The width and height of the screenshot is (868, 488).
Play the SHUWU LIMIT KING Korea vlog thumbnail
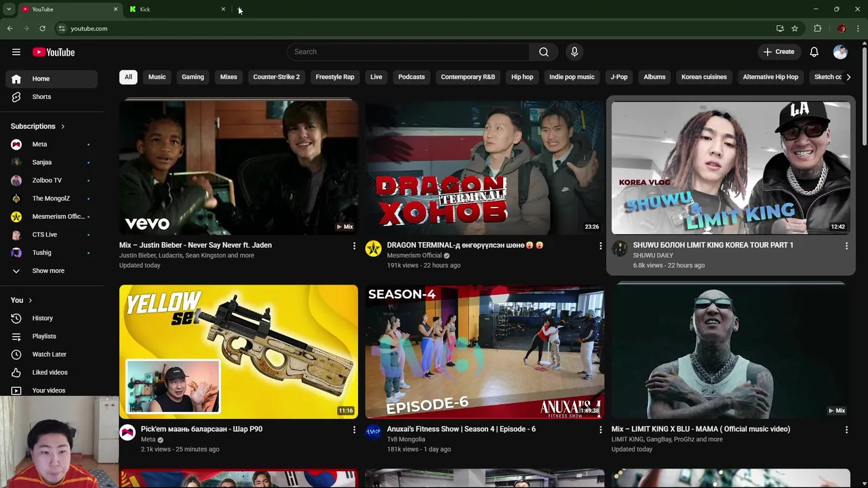730,167
